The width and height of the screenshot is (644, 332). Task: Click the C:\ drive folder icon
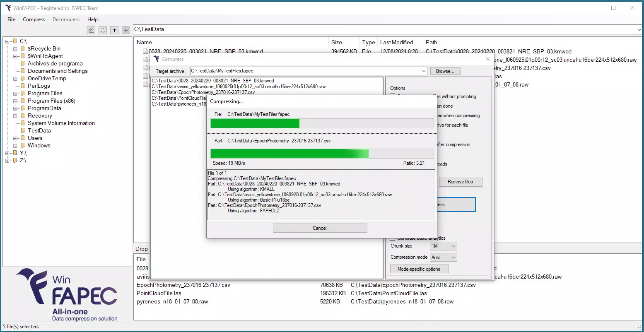pyautogui.click(x=15, y=41)
